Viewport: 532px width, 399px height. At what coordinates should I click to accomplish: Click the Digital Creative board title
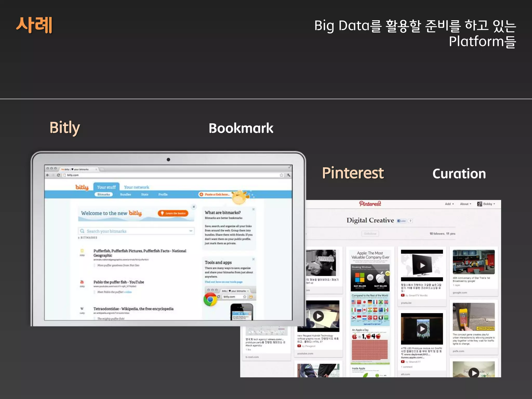[370, 220]
